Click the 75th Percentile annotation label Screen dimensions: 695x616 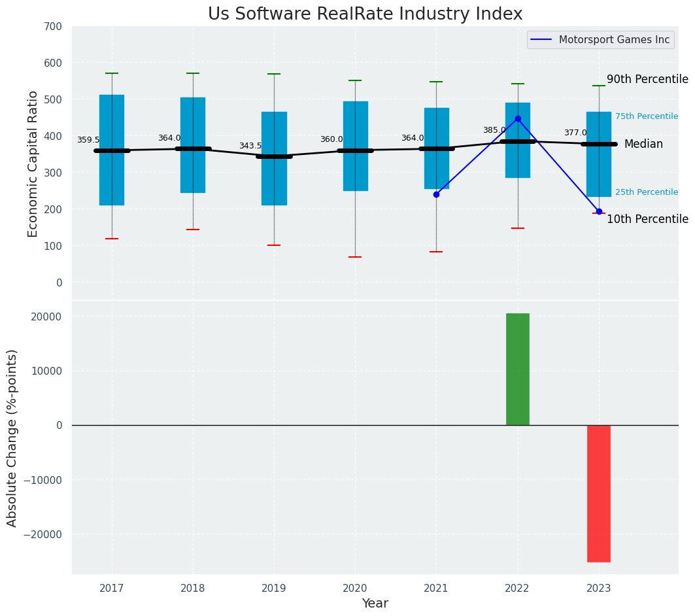(646, 116)
